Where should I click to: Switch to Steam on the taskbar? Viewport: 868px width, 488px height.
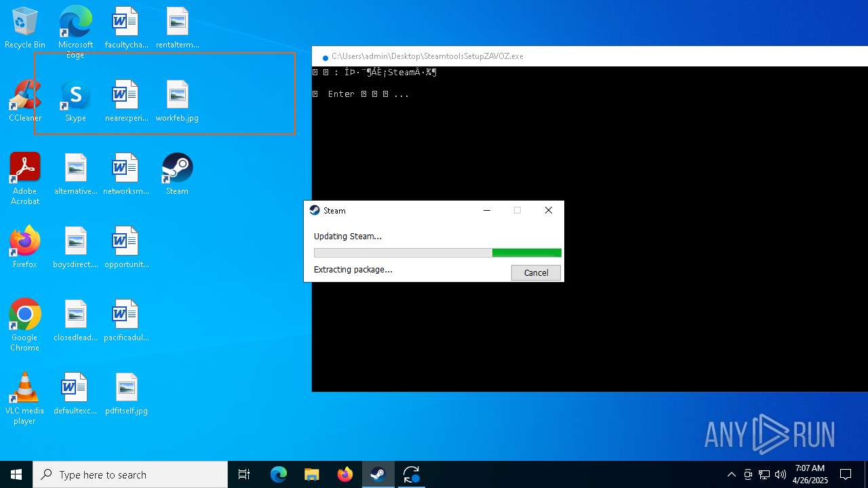tap(378, 474)
